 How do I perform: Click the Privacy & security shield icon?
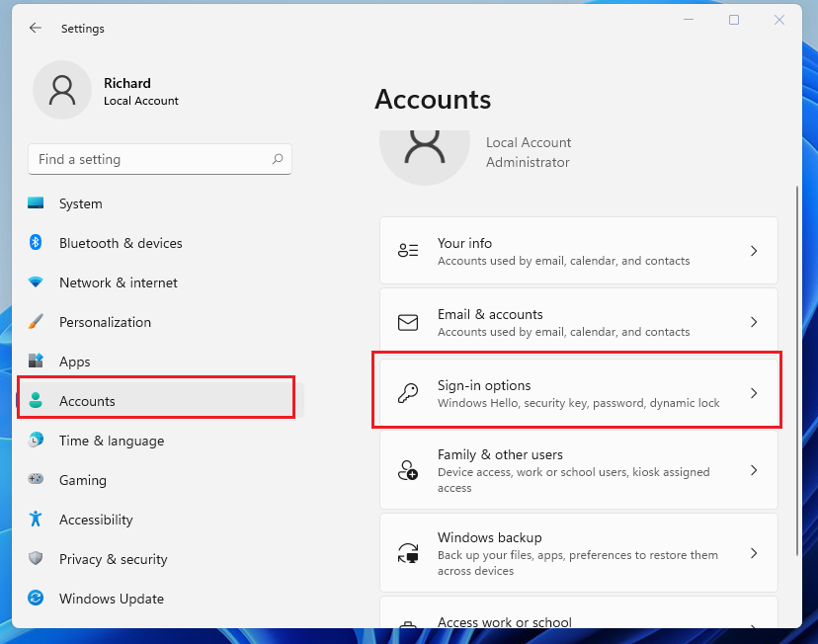pos(36,559)
